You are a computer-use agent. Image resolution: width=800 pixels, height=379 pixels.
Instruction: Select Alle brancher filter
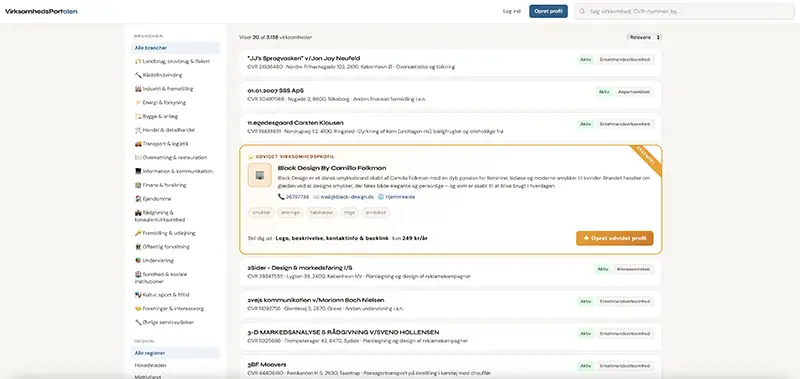tap(176, 48)
